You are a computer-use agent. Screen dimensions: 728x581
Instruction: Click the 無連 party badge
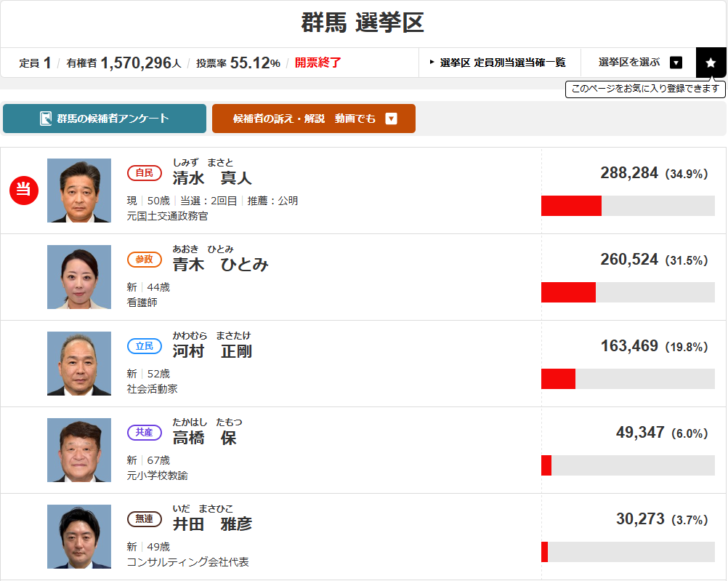tap(144, 519)
